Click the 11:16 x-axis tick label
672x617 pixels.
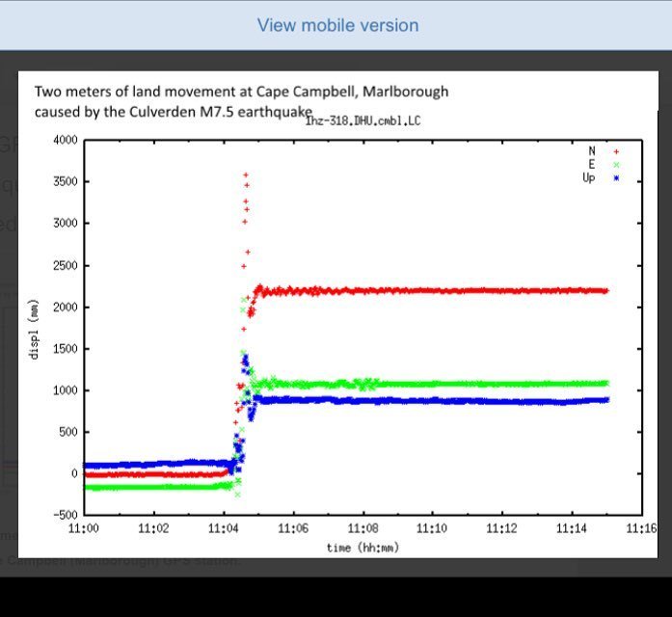point(640,529)
